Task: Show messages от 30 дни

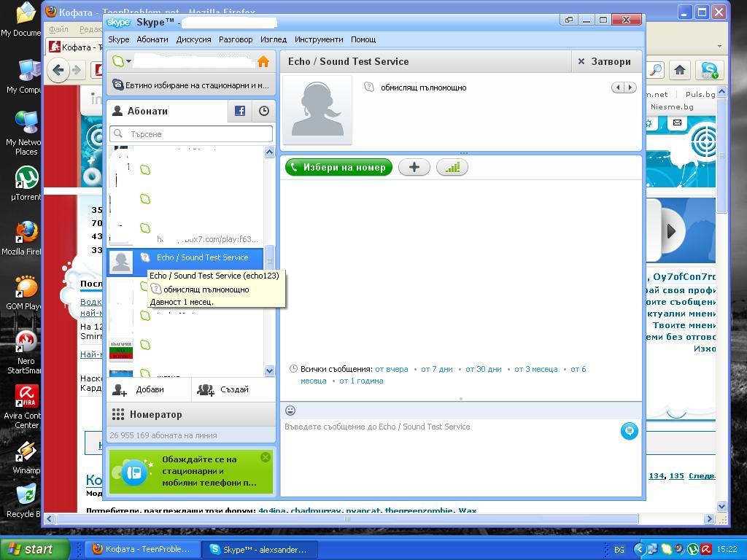Action: pos(484,369)
